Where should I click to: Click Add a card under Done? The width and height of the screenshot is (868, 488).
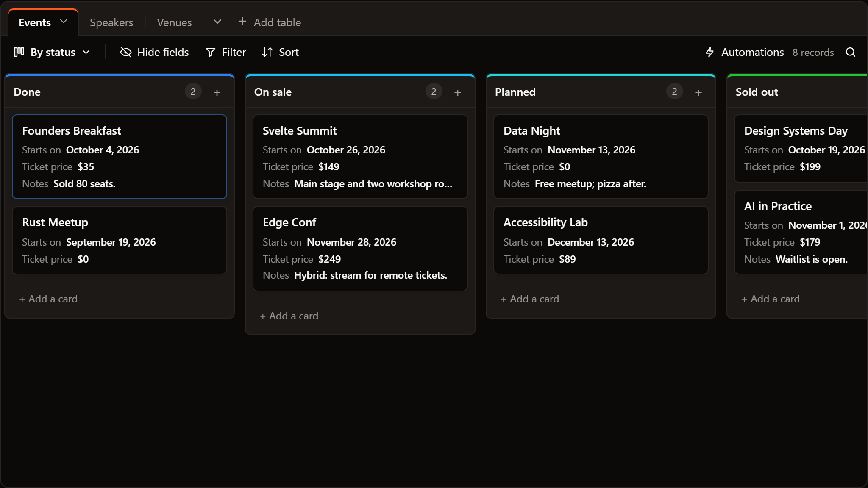pos(48,299)
